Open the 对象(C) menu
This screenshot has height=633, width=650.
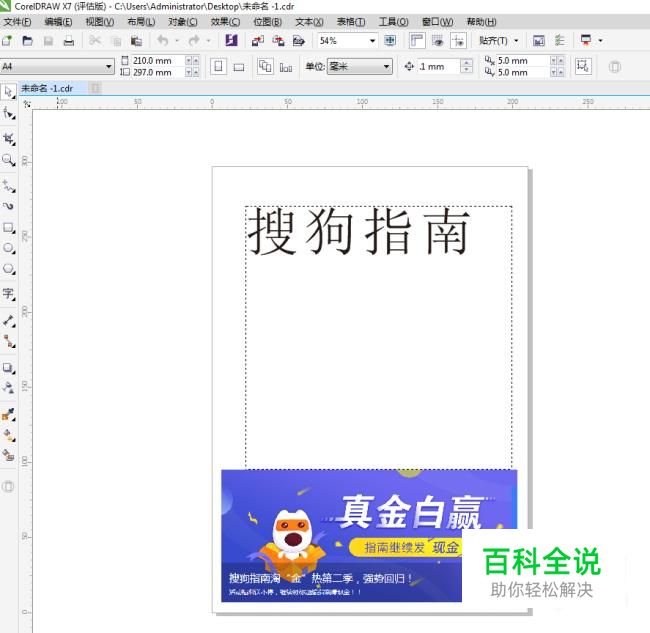(x=183, y=22)
